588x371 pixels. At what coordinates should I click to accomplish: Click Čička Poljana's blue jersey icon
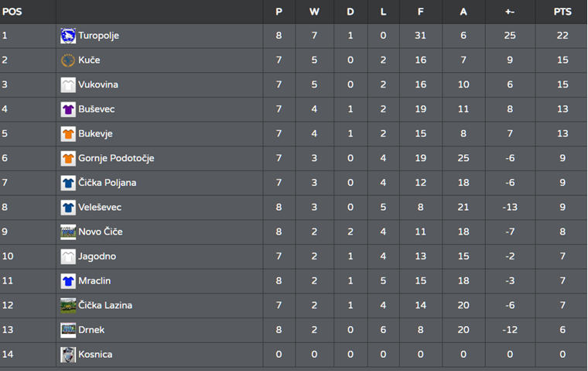[68, 183]
